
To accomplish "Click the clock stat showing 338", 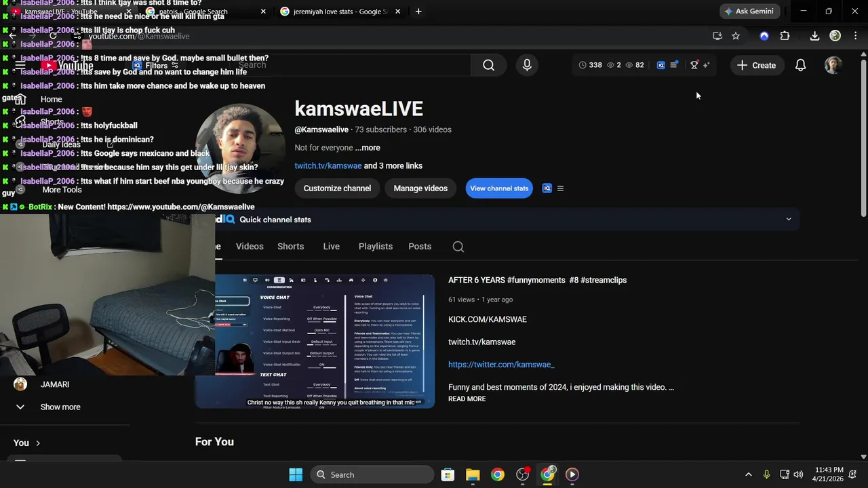I will [x=590, y=65].
